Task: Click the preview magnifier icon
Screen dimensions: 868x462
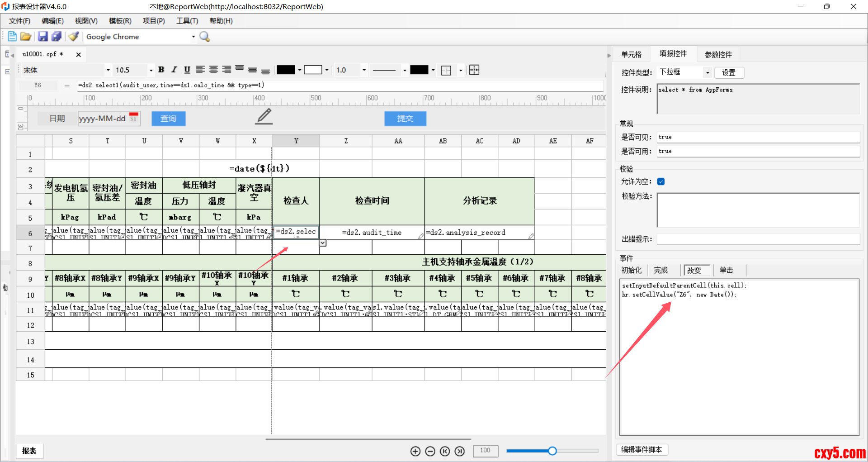Action: (205, 37)
